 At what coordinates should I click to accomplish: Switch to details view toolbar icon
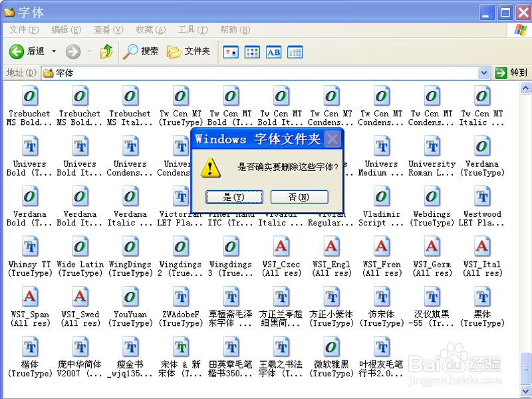[x=295, y=52]
